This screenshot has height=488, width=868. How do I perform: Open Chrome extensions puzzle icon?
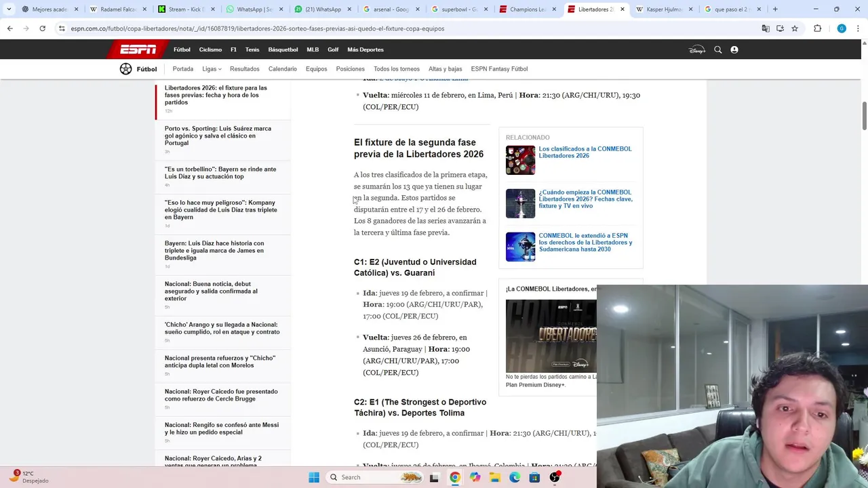coord(817,28)
